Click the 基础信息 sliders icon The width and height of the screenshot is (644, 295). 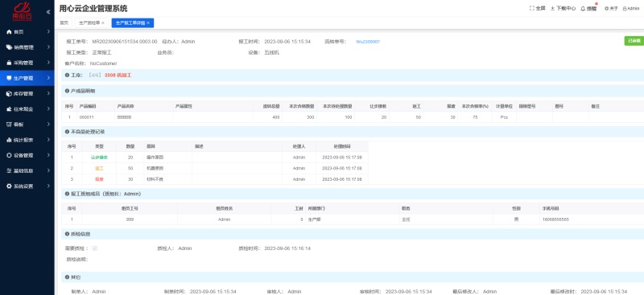(9, 170)
